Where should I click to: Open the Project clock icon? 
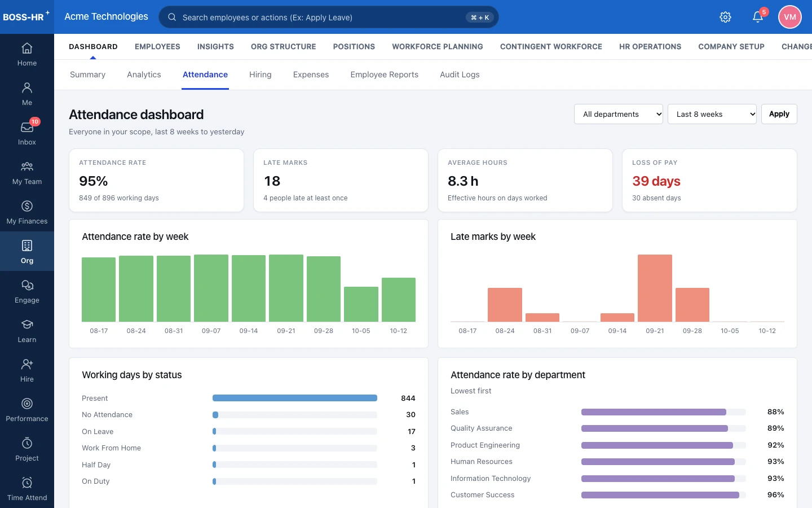pyautogui.click(x=27, y=444)
